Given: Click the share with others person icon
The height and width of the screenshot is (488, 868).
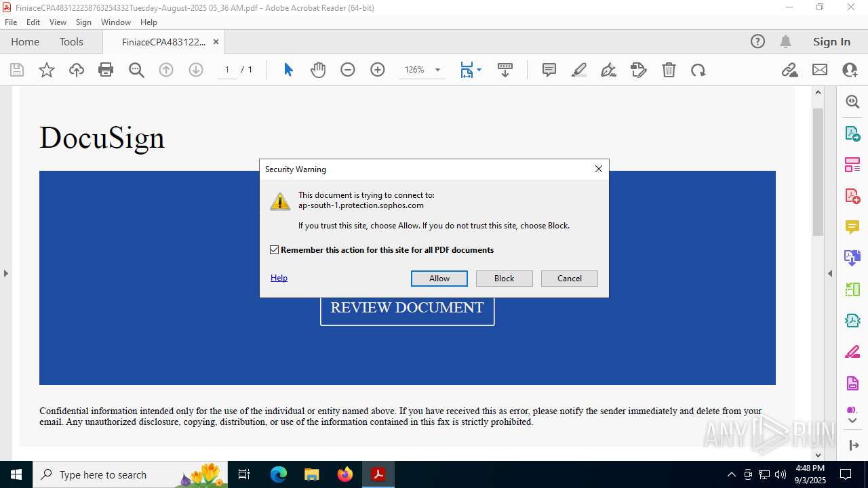Looking at the screenshot, I should pyautogui.click(x=850, y=70).
